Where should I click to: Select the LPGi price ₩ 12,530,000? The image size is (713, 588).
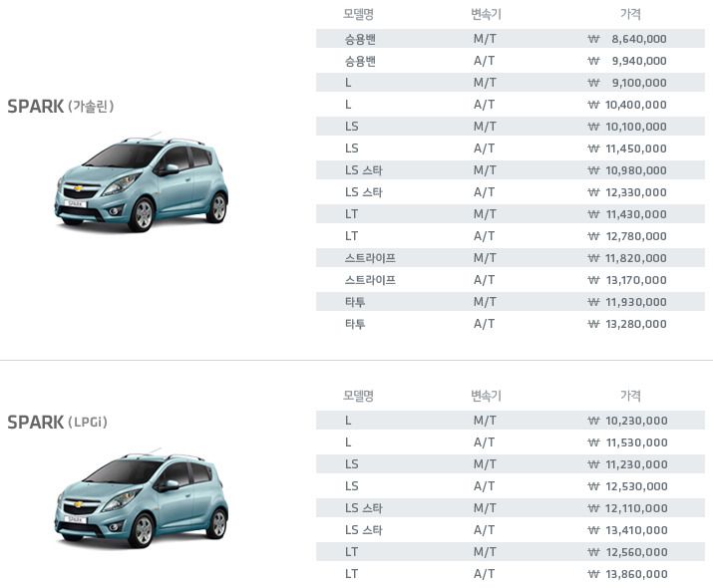point(627,486)
